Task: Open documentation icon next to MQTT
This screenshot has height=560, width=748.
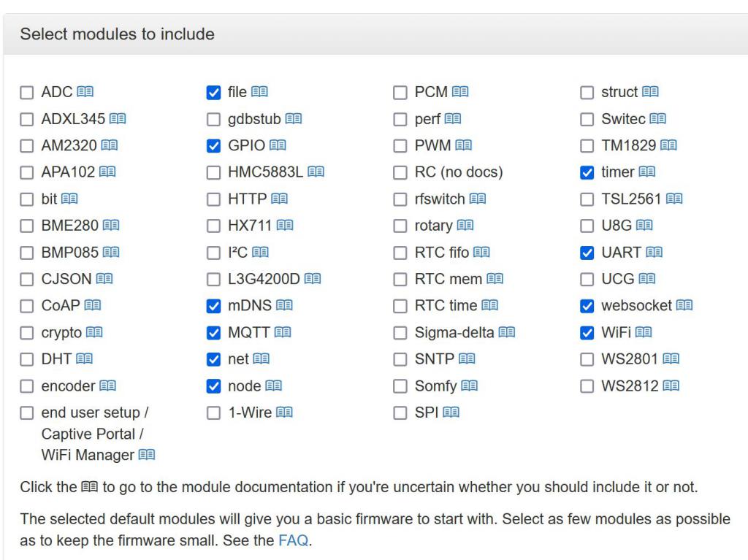Action: pyautogui.click(x=282, y=333)
